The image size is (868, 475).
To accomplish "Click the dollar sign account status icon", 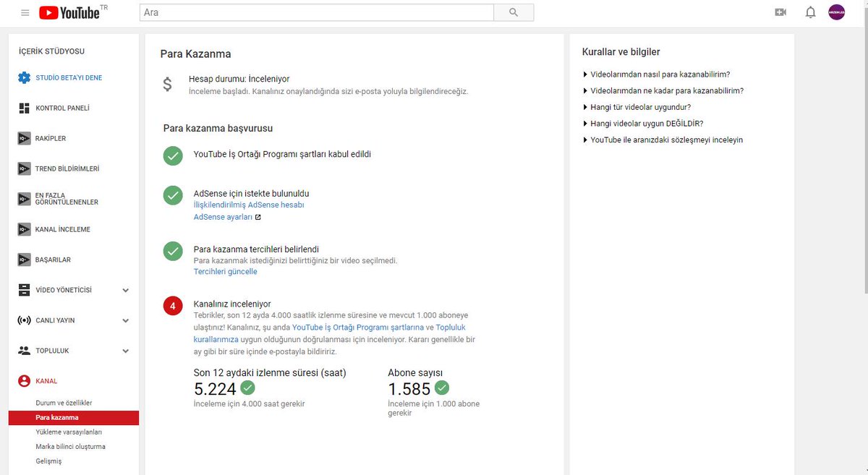I will [x=167, y=85].
